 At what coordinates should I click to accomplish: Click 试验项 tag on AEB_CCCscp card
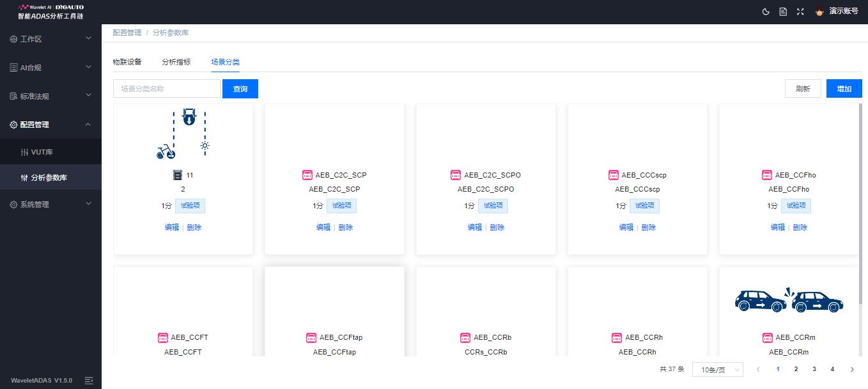point(644,206)
